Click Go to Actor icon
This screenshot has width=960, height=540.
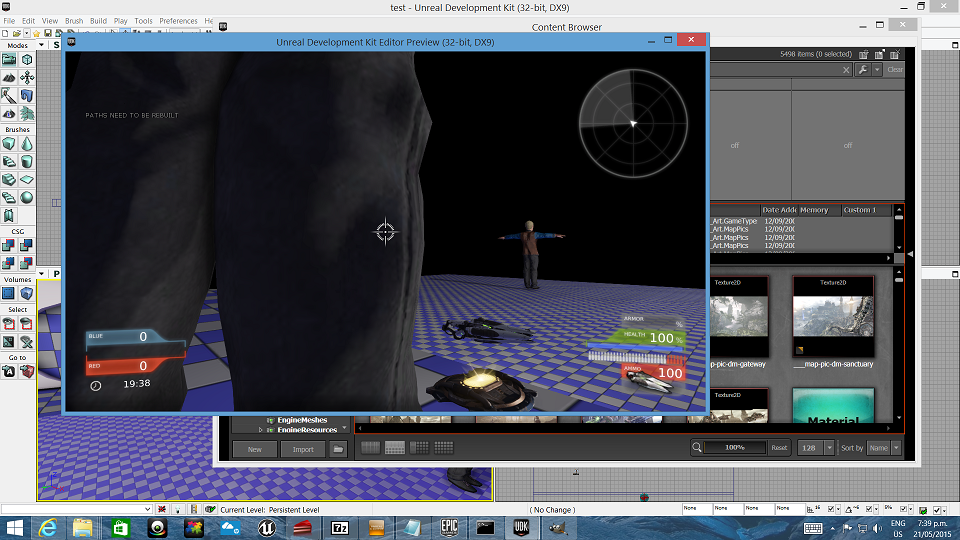click(x=9, y=372)
